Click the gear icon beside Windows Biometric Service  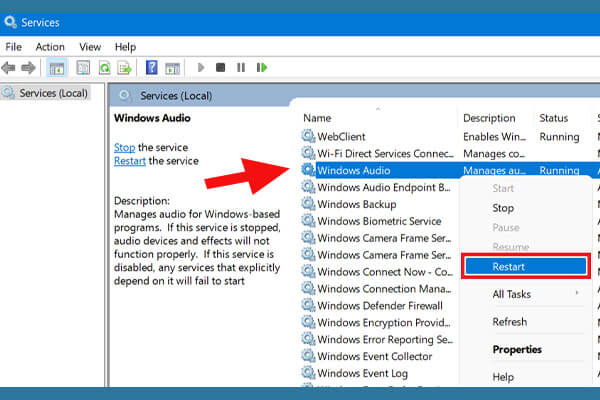point(308,221)
